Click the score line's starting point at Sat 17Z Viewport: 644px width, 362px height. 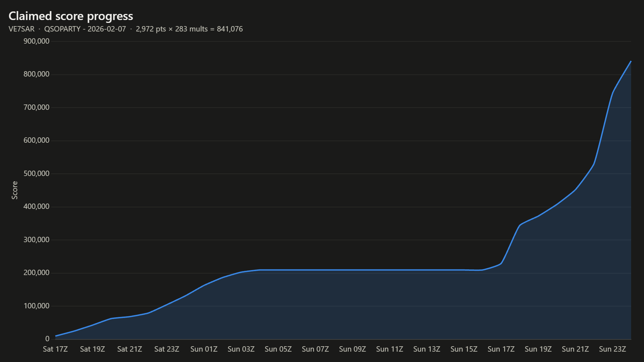click(x=56, y=336)
